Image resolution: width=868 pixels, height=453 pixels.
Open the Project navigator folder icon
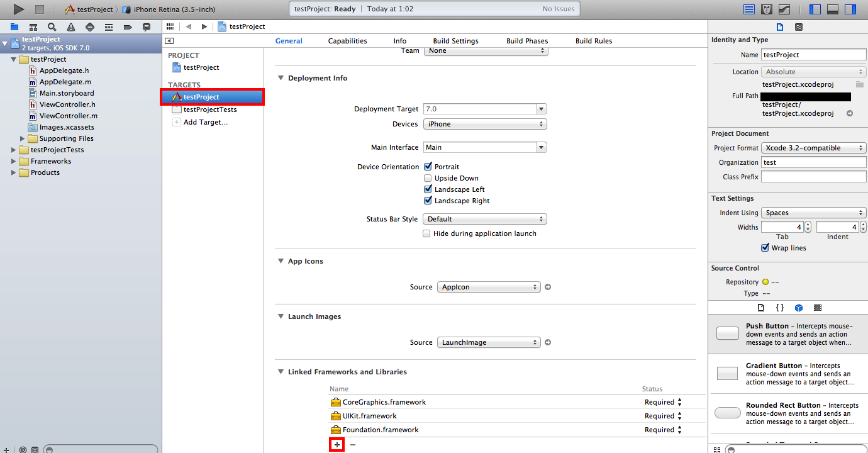point(14,27)
